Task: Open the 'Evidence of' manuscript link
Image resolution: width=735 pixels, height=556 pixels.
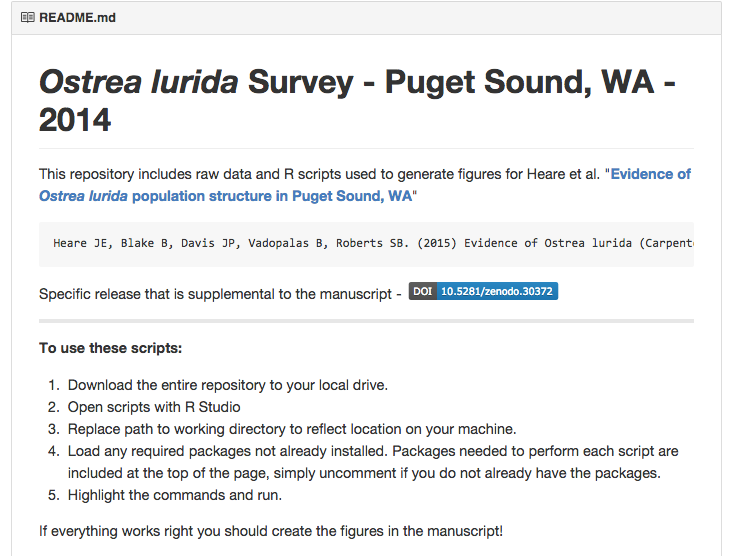Action: click(x=651, y=174)
